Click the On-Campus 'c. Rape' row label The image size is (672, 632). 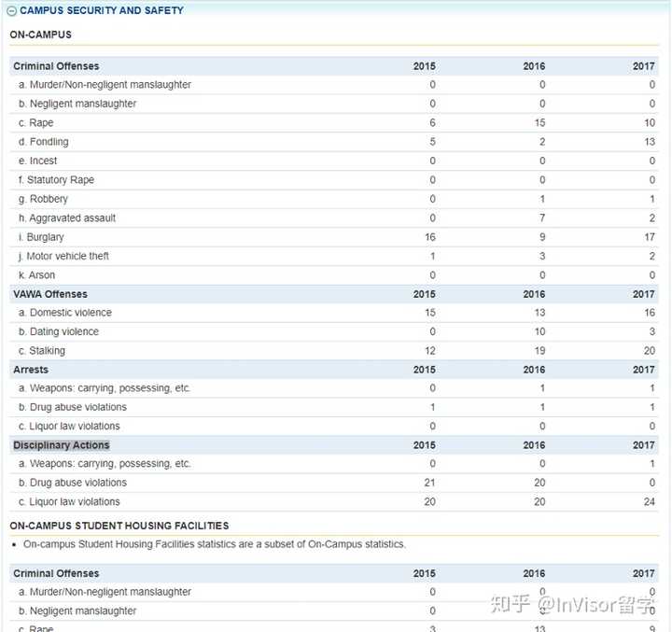(x=36, y=122)
